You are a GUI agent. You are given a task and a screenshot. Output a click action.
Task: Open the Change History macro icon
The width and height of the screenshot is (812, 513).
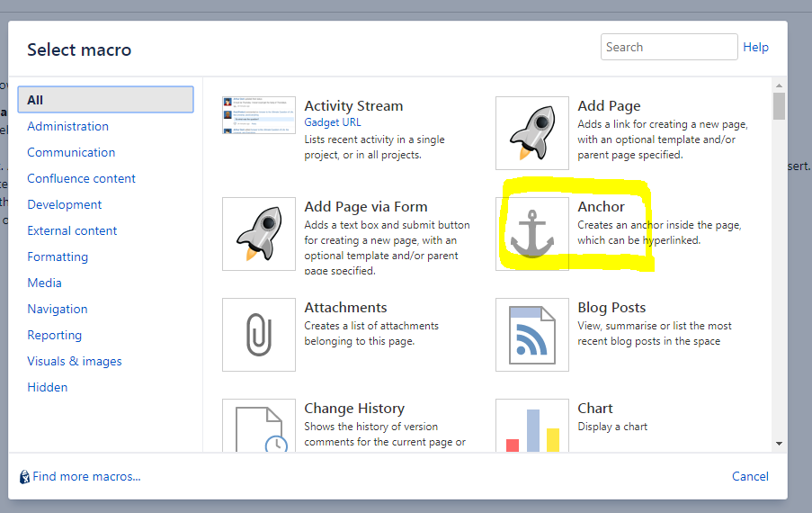click(259, 426)
